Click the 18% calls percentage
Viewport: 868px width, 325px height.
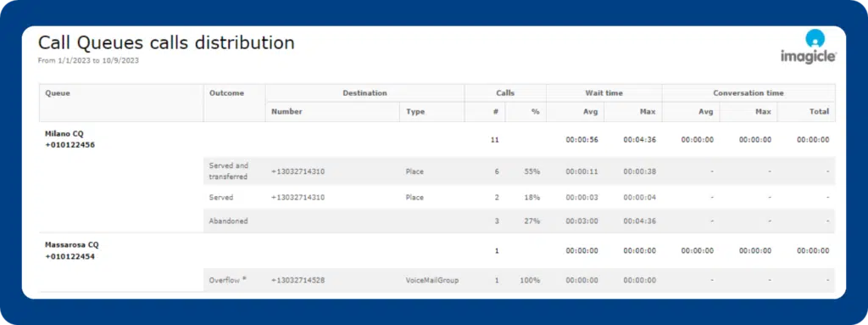point(532,197)
